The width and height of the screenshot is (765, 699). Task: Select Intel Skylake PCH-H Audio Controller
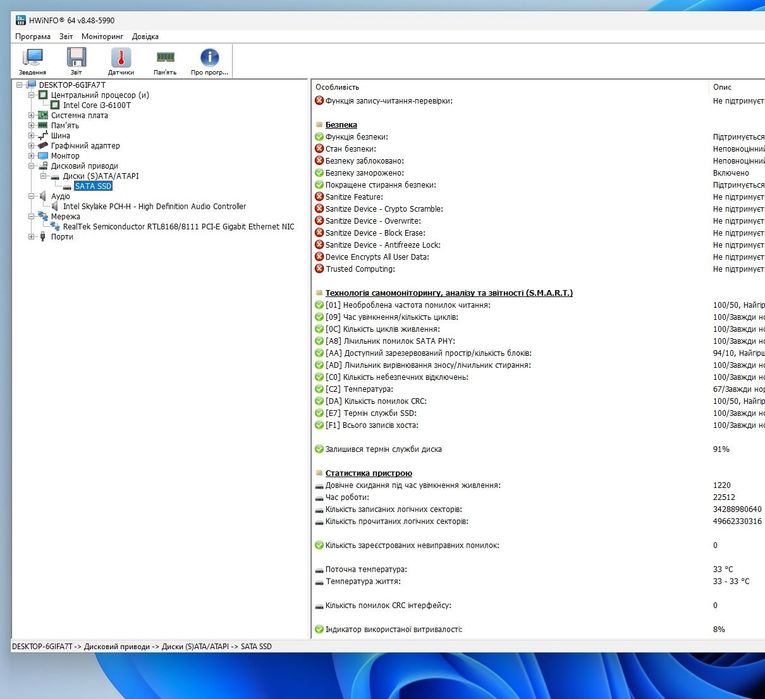(x=154, y=206)
